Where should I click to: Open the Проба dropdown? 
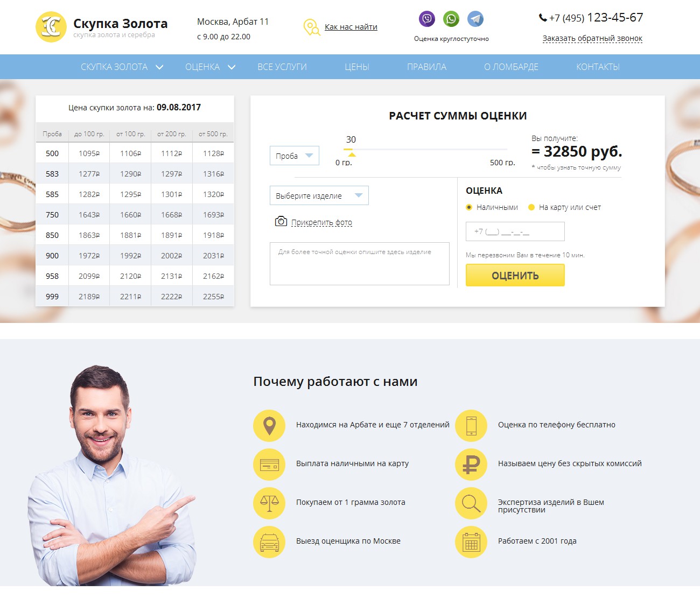[x=295, y=156]
